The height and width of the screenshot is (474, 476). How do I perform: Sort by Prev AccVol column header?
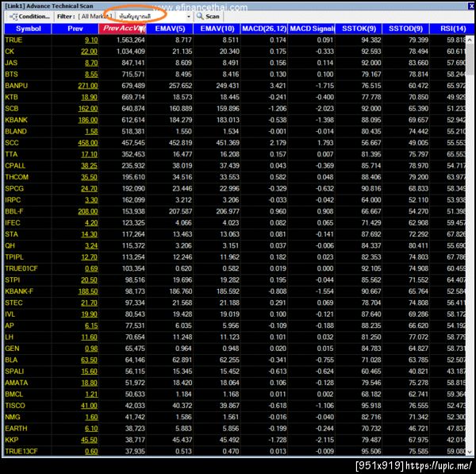[122, 29]
